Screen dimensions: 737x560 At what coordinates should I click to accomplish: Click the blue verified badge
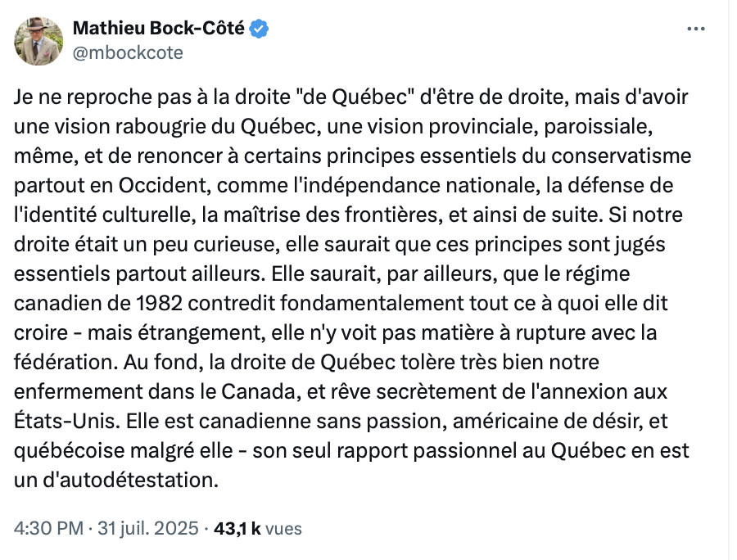point(259,29)
